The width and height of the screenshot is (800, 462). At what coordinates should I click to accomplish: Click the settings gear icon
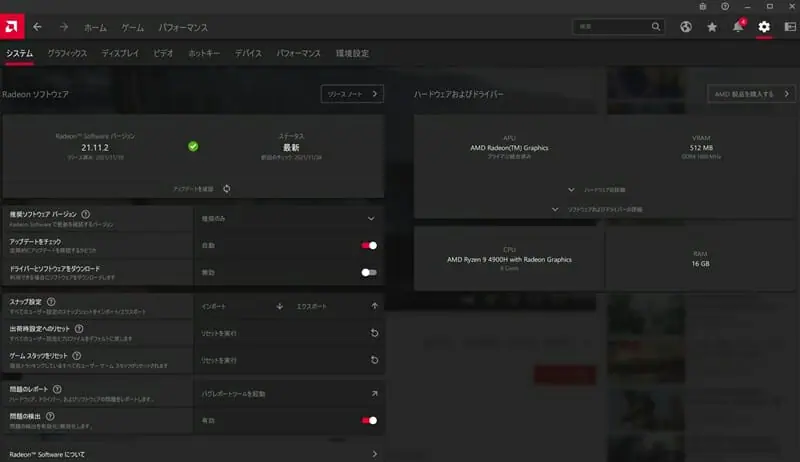[764, 26]
